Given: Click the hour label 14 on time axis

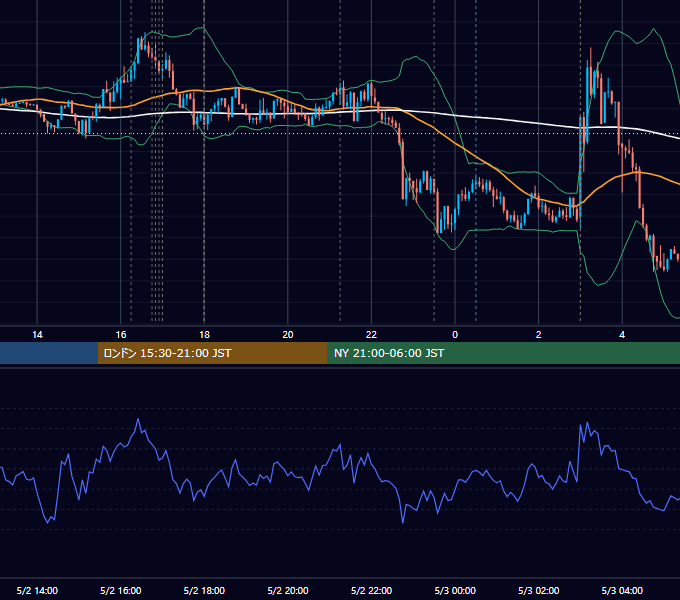Looking at the screenshot, I should tap(37, 335).
